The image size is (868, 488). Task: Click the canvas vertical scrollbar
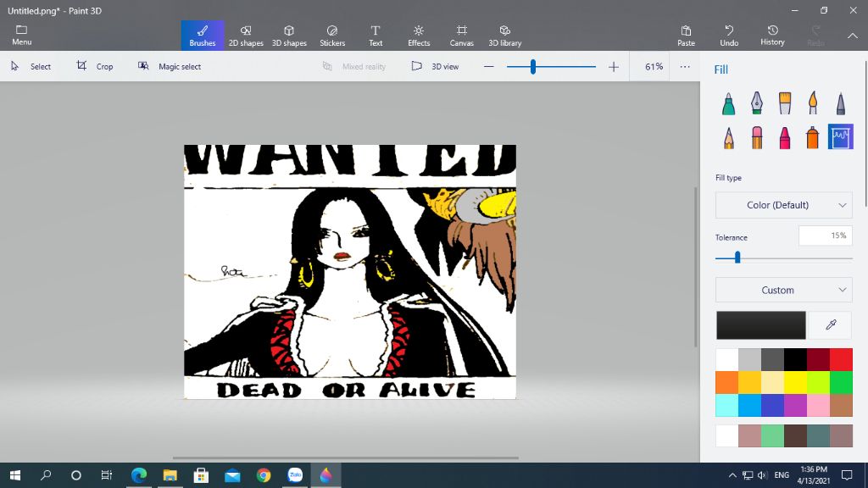(x=696, y=267)
